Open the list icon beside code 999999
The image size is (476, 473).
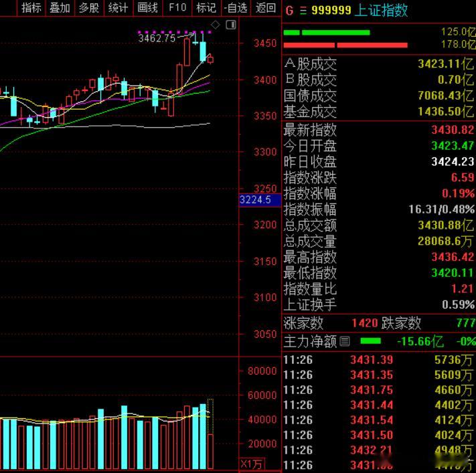click(x=303, y=11)
